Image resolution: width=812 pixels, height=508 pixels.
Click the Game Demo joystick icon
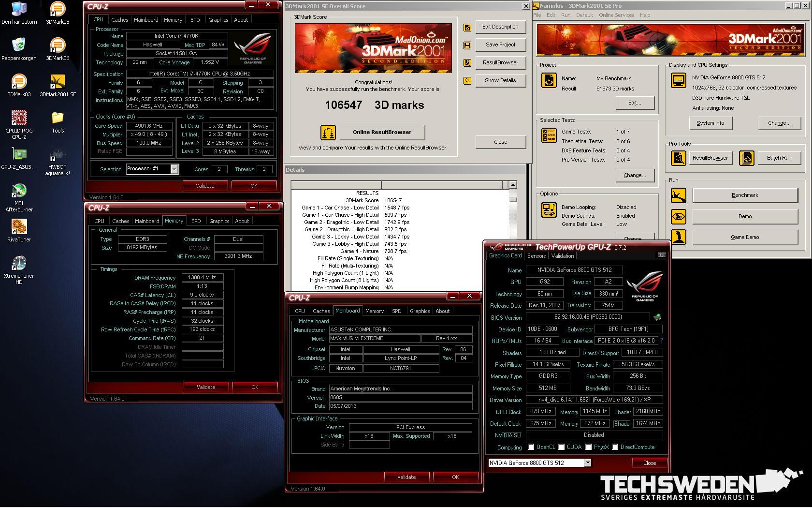[x=679, y=237]
